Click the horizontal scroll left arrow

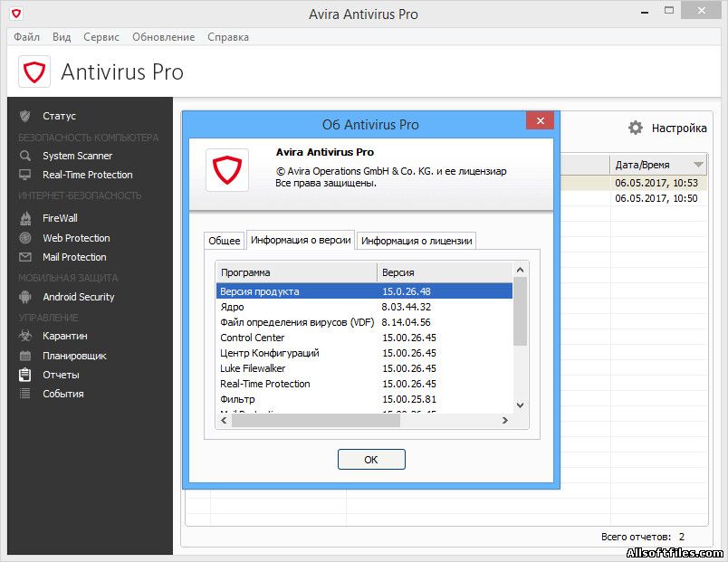[225, 421]
